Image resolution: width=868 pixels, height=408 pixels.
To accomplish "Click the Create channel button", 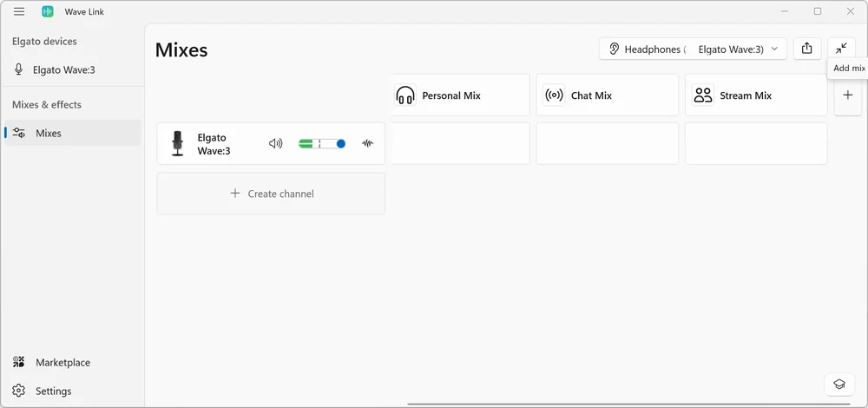I will pyautogui.click(x=271, y=194).
